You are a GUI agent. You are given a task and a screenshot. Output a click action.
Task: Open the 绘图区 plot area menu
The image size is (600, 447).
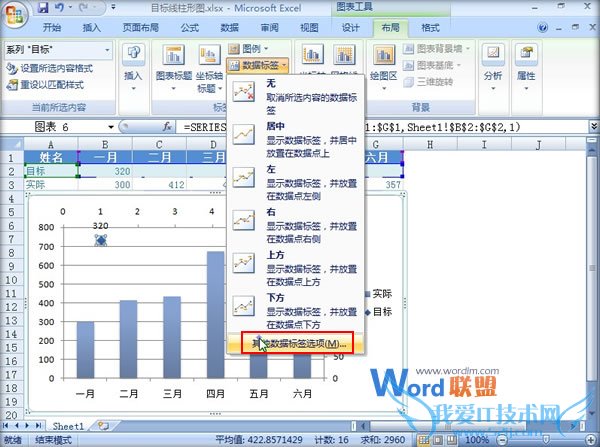tap(383, 67)
